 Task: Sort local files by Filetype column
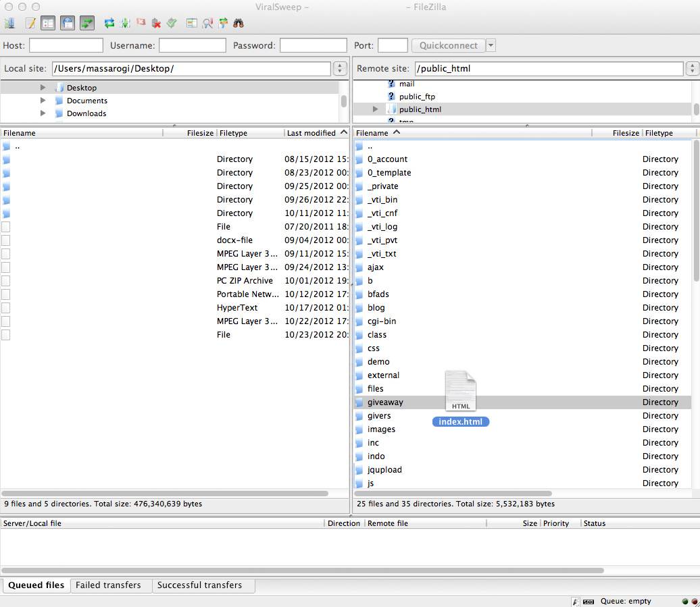[x=251, y=133]
